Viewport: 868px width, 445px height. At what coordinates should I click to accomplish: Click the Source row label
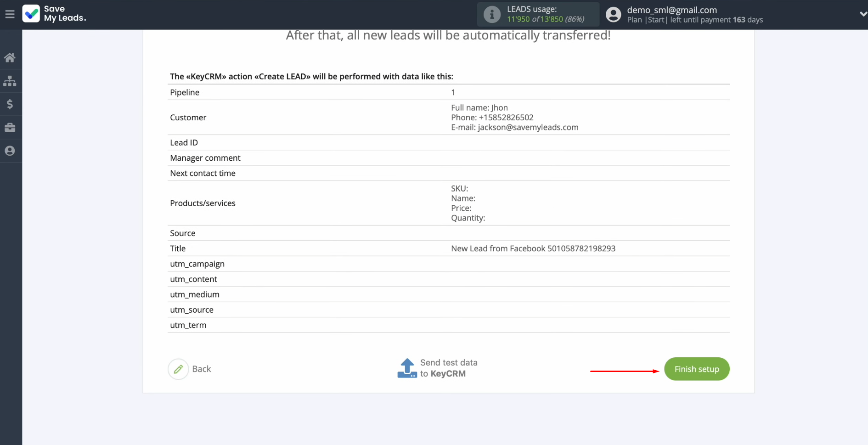click(183, 233)
